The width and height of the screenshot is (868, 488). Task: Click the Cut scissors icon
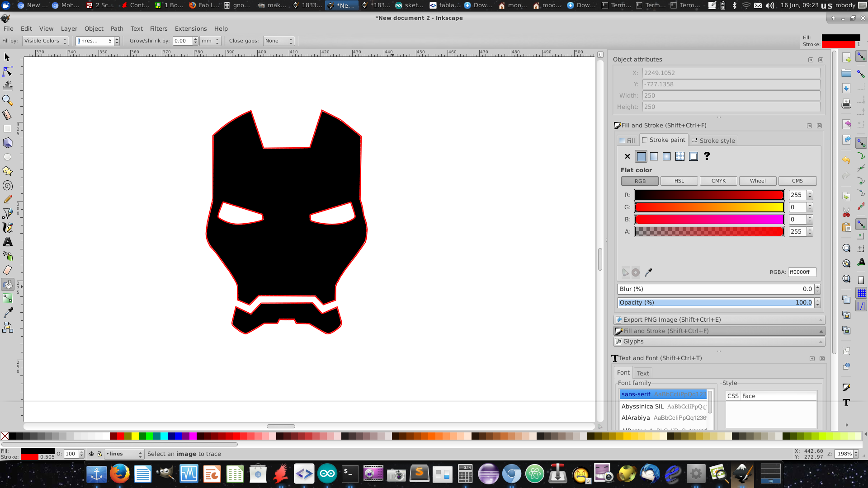(846, 212)
